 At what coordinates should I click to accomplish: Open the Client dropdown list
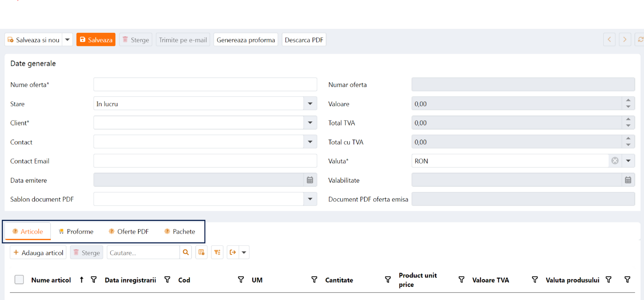click(310, 123)
